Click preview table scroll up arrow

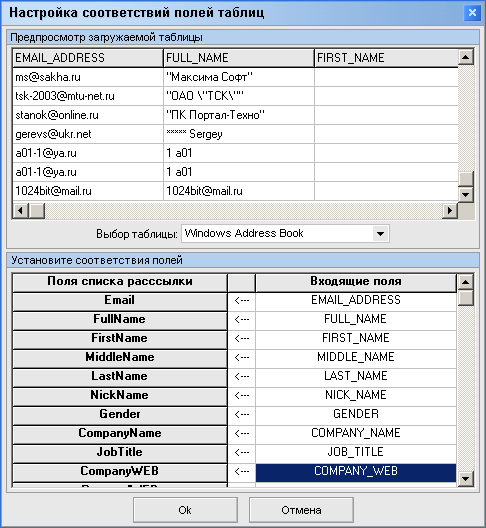[466, 57]
